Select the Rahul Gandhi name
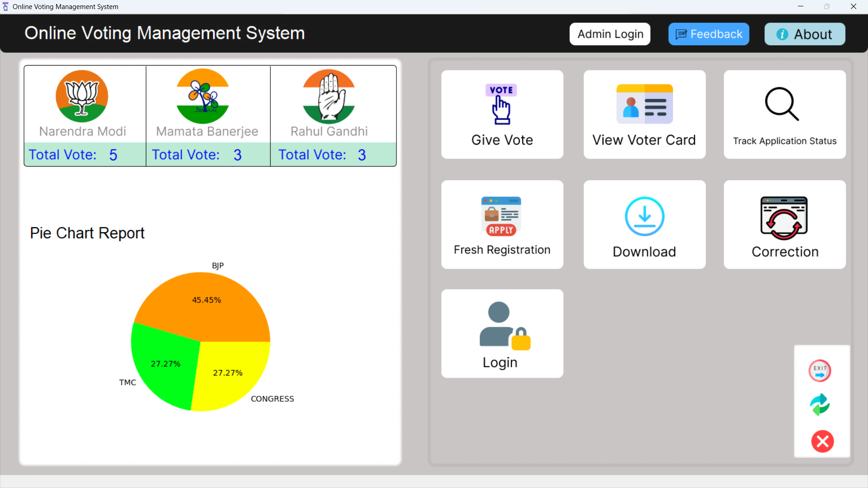The height and width of the screenshot is (488, 868). tap(329, 131)
